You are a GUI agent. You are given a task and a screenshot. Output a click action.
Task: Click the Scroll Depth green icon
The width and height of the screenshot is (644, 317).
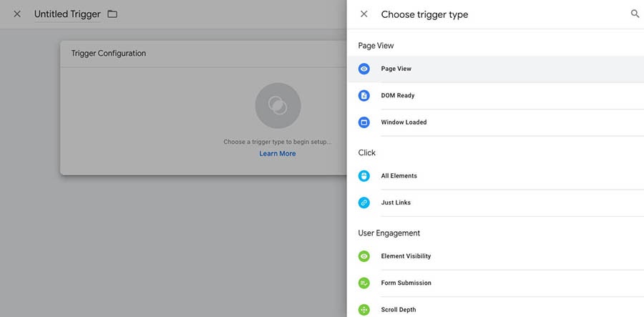coord(364,310)
